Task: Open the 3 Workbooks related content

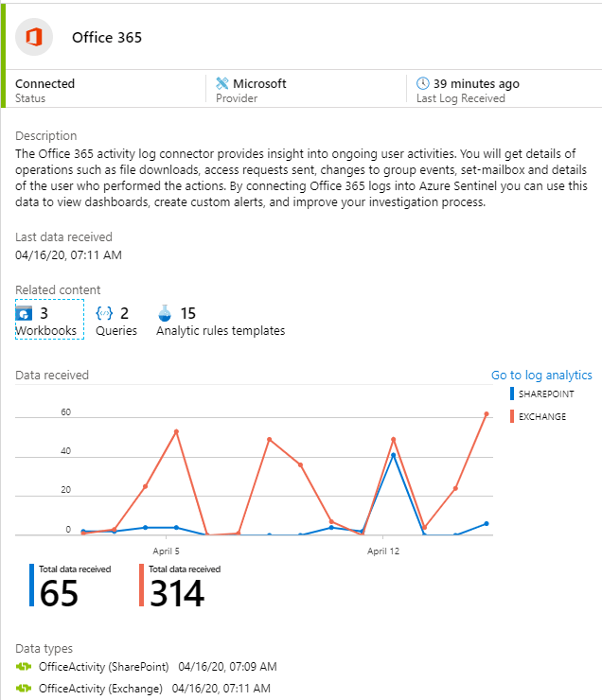Action: click(x=49, y=321)
